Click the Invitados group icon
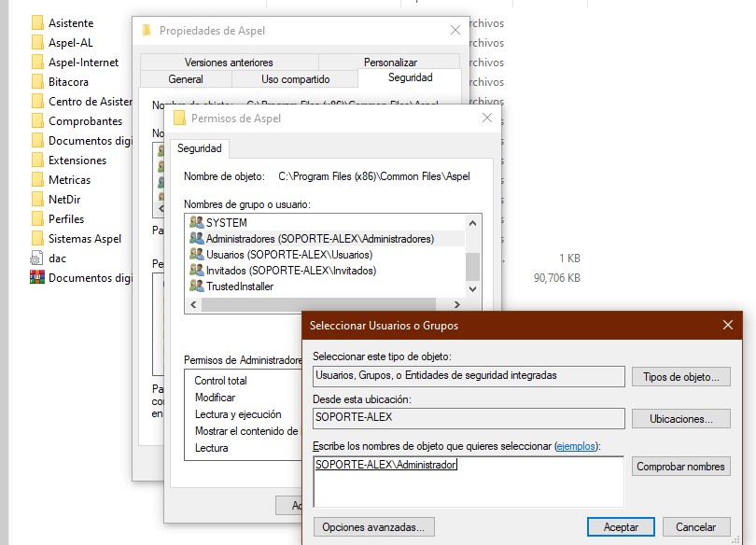 tap(197, 270)
